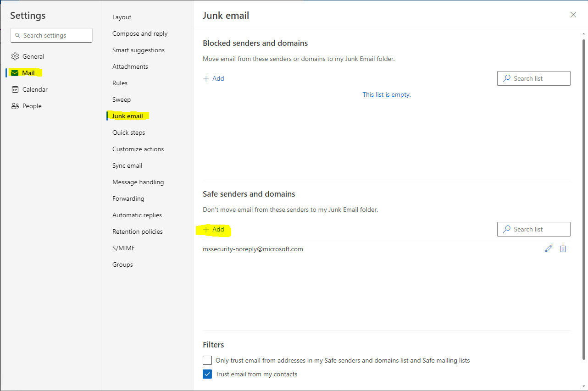This screenshot has width=588, height=391.
Task: Open General settings category
Action: [28, 56]
